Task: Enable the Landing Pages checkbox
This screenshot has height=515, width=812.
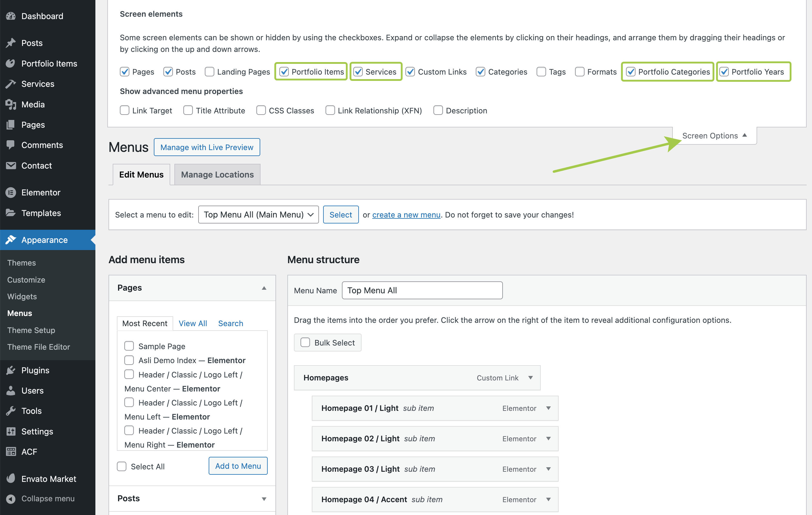Action: pyautogui.click(x=209, y=72)
